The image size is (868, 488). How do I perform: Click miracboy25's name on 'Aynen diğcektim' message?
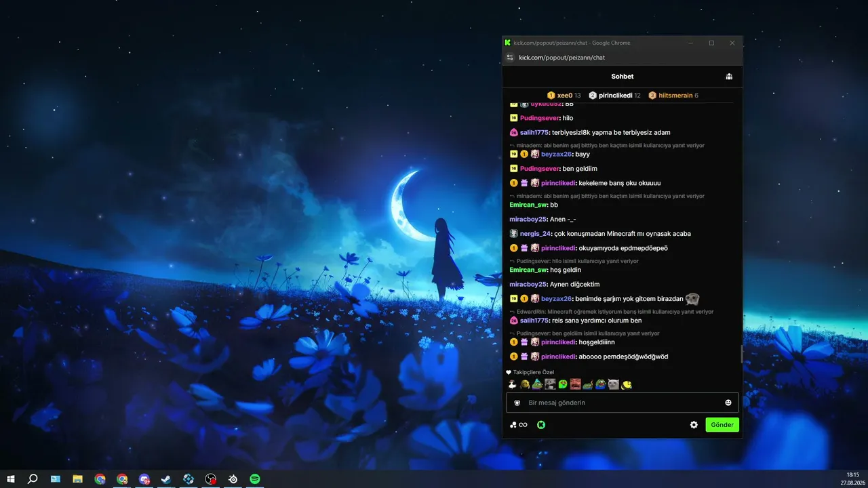point(528,285)
